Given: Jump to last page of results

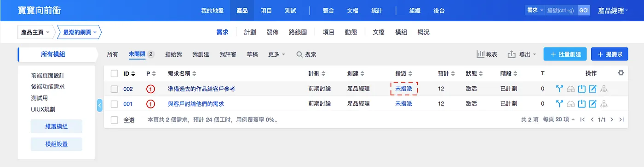Looking at the screenshot, I should coord(621,119).
